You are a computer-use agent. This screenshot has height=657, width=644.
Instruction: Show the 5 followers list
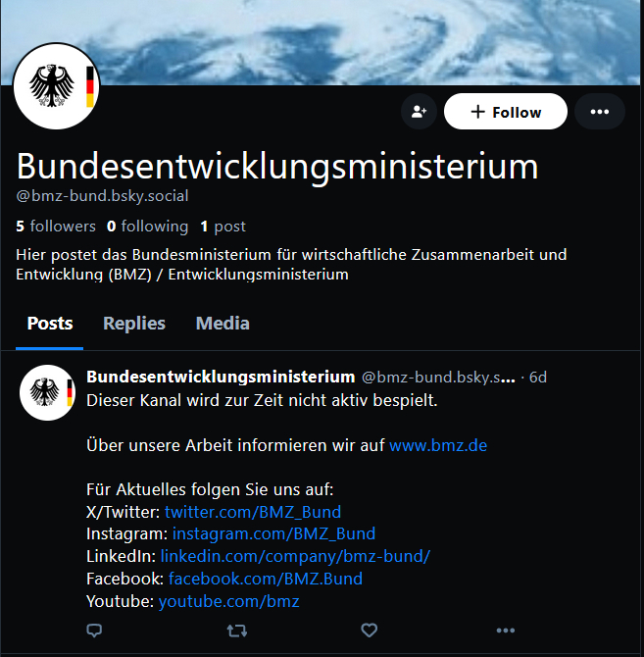pos(56,227)
